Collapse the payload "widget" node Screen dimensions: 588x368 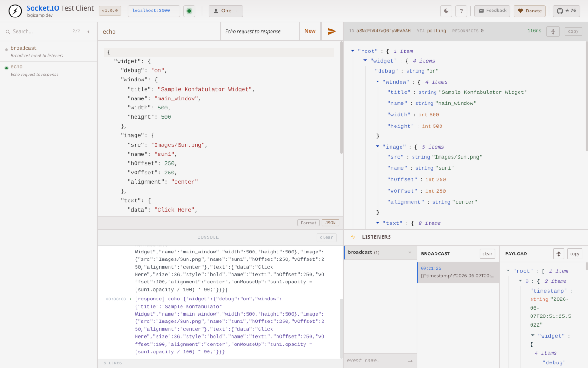tap(533, 335)
